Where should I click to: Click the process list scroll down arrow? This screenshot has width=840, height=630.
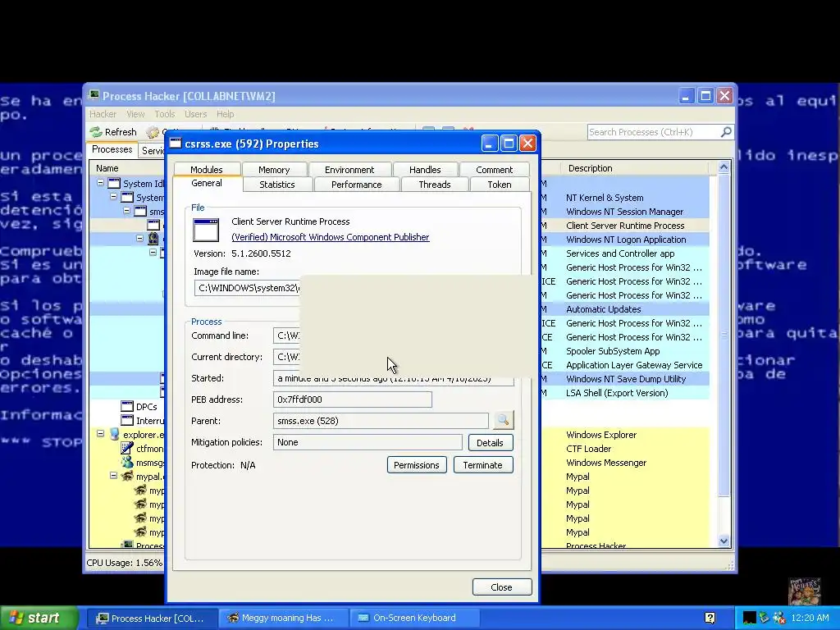pos(724,541)
